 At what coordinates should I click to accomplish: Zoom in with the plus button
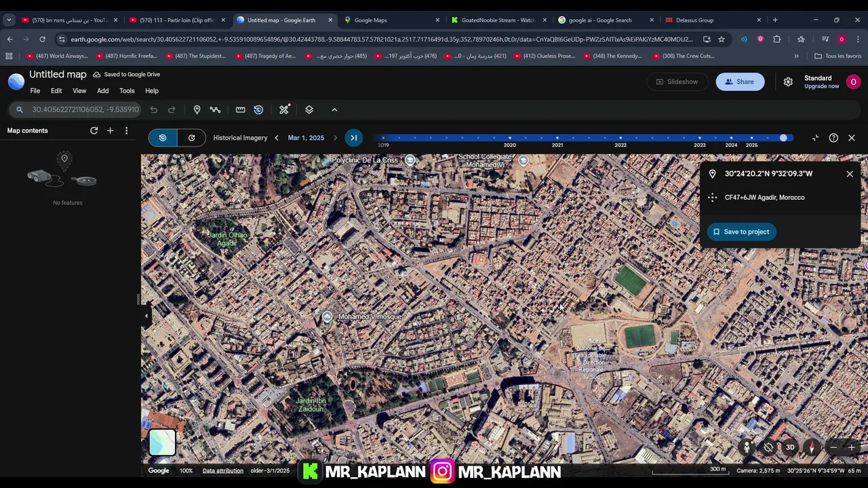click(852, 447)
